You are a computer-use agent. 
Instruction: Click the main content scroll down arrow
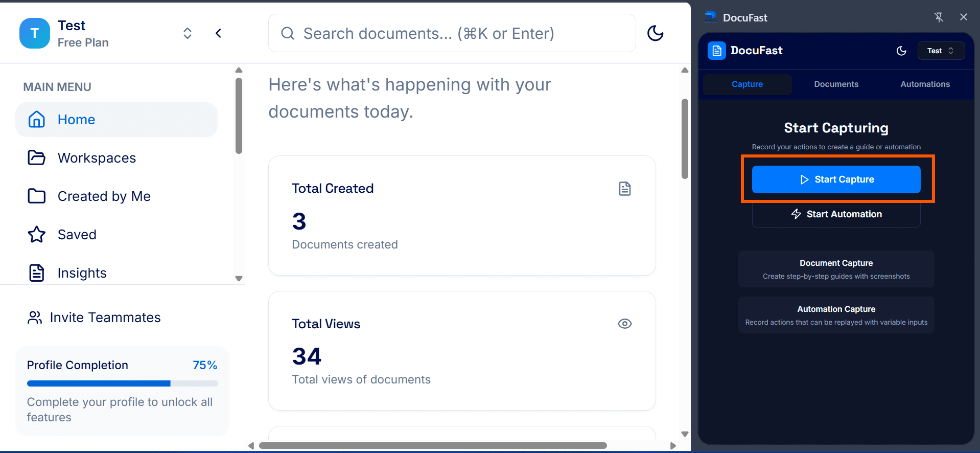685,434
